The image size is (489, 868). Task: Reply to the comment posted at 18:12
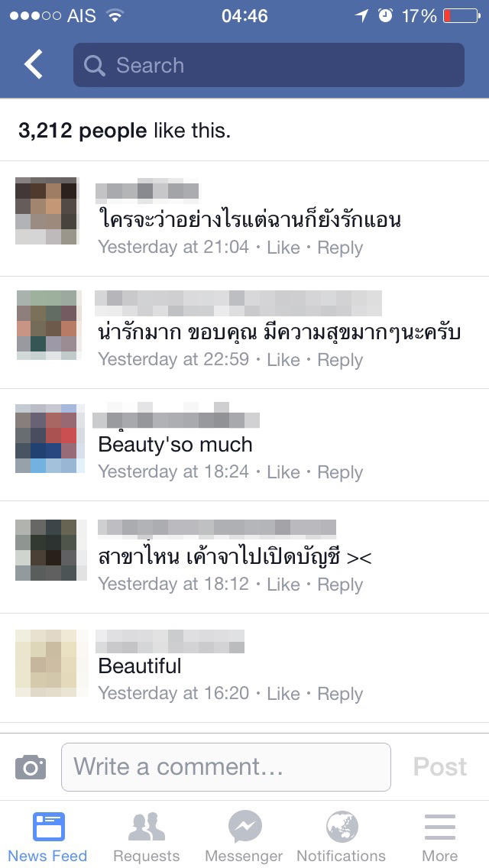(340, 585)
